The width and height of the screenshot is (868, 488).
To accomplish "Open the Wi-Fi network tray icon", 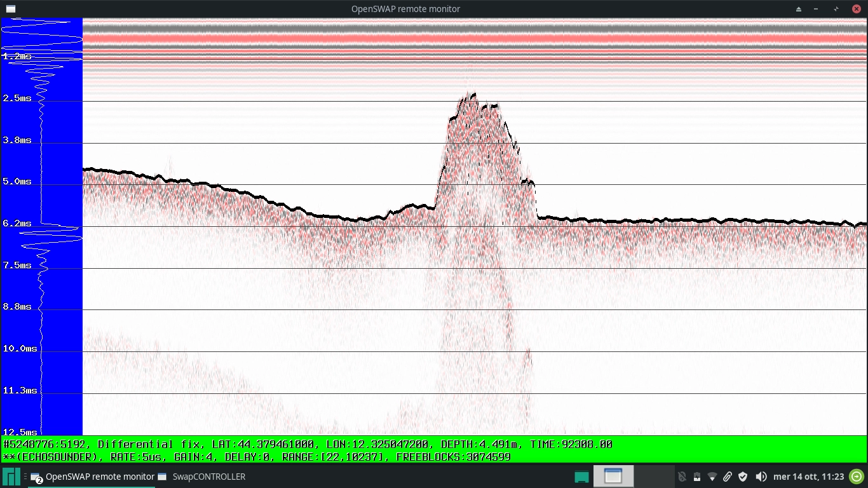I will (x=712, y=477).
